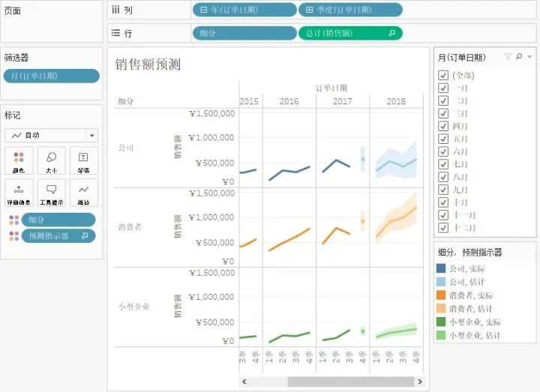Open the 月(订单日期) filter card menu arrow
The image size is (540, 392).
pos(529,56)
